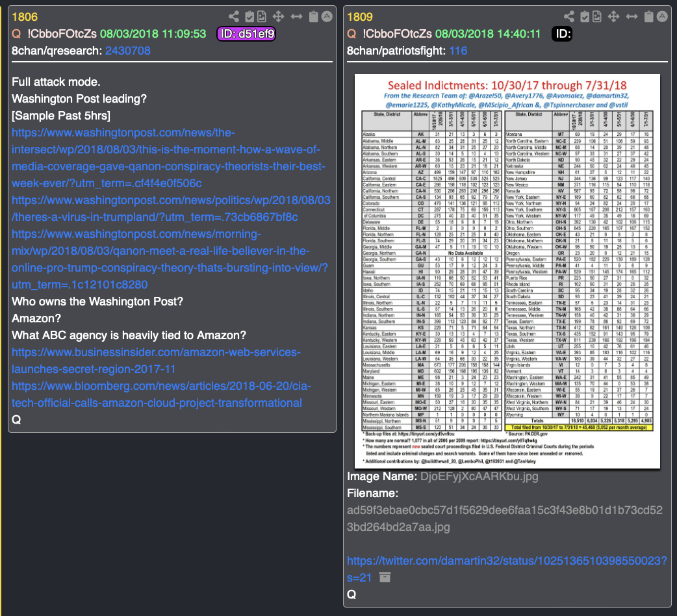Click the timestamp 08/03/2018 11:09:53

[153, 34]
